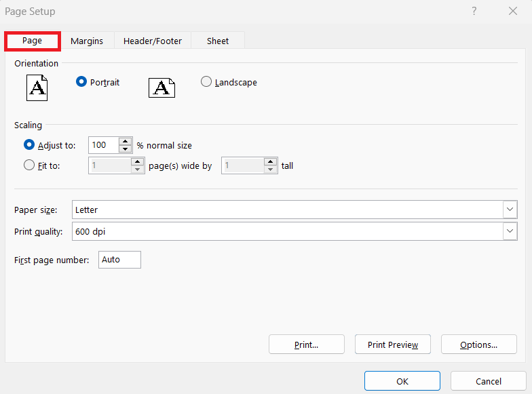Click the '% normal size' label

[x=164, y=145]
